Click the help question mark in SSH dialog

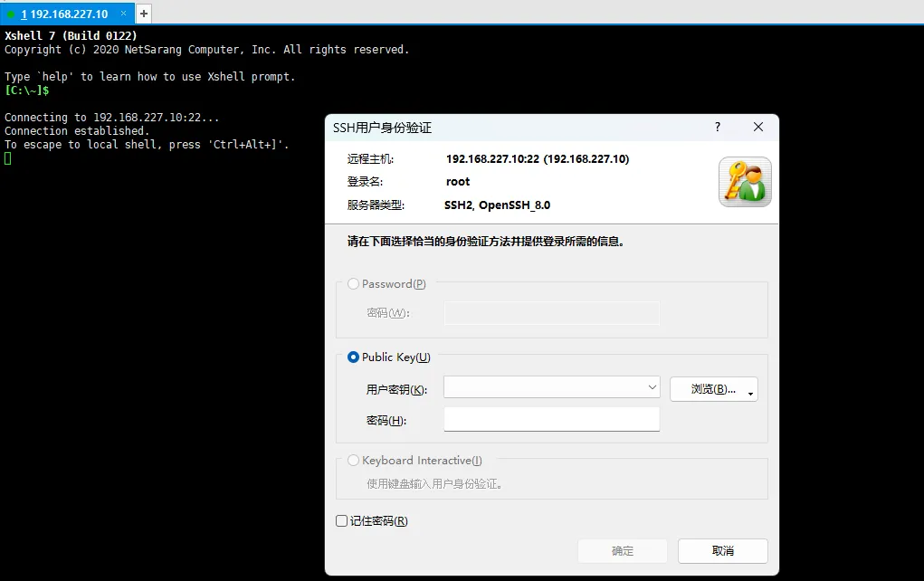717,127
